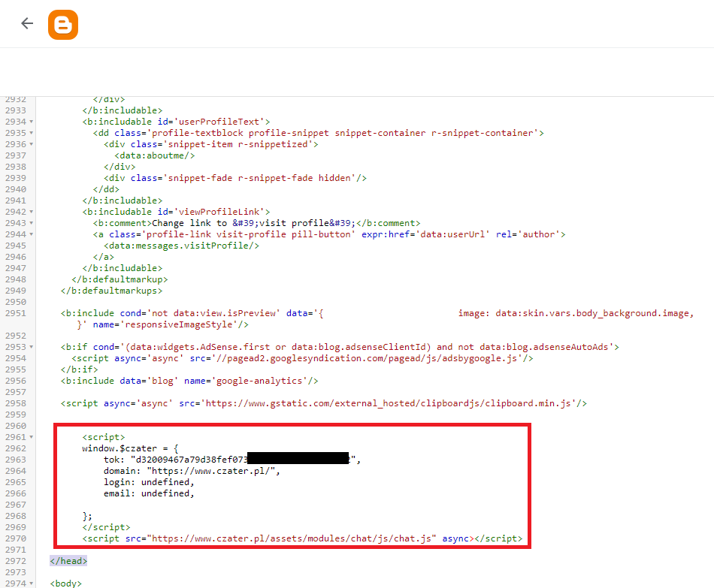This screenshot has height=588, width=714.
Task: Collapse the b:if block at line 2953
Action: (32, 347)
